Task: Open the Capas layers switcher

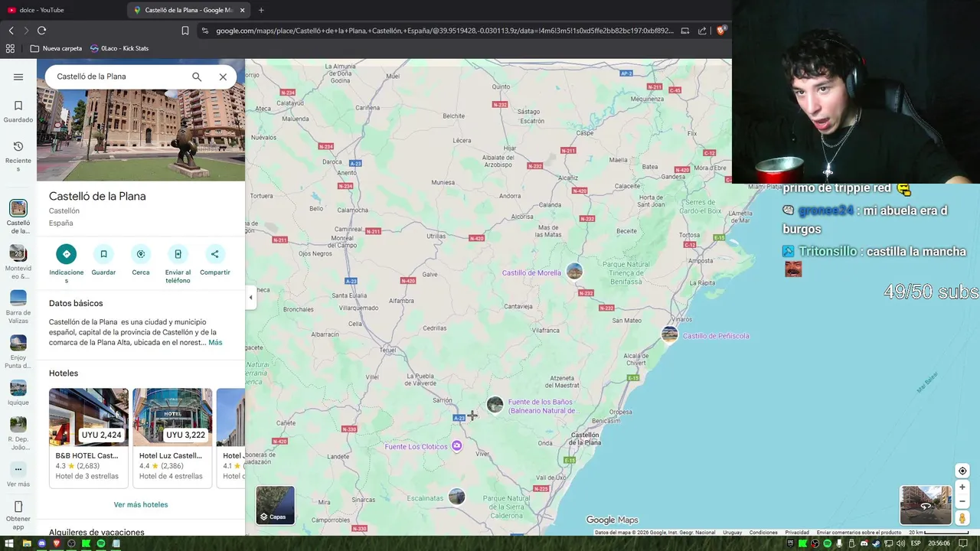Action: pos(275,505)
